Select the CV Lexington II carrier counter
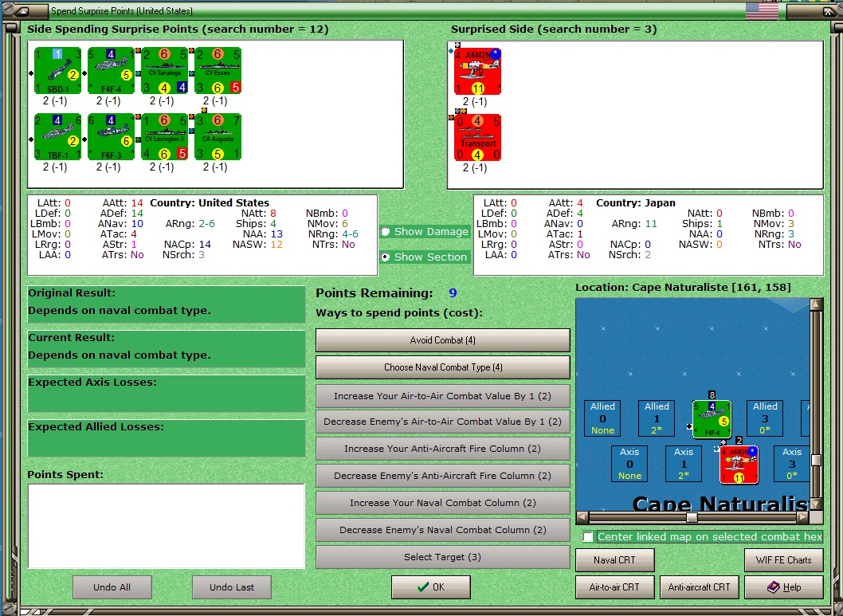843x616 pixels. (164, 136)
